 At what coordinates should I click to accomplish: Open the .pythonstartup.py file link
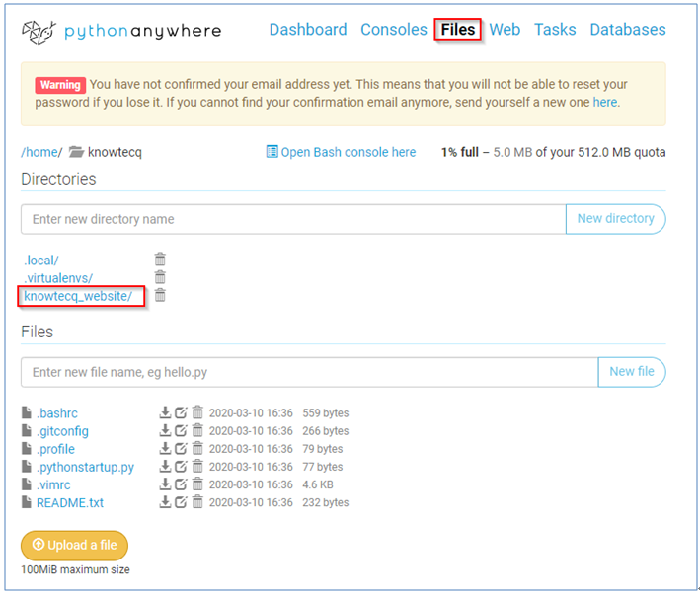point(85,467)
